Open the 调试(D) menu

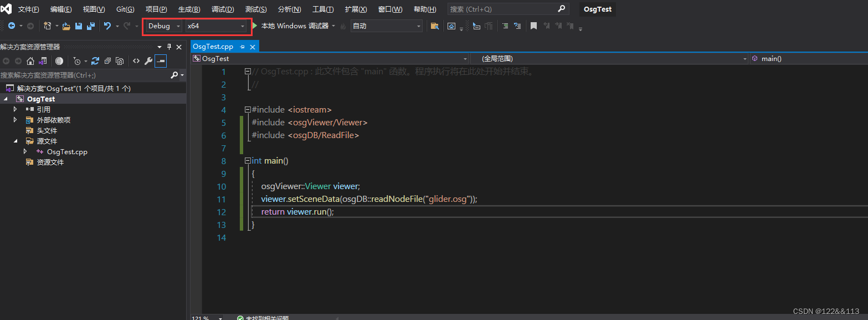pos(223,9)
